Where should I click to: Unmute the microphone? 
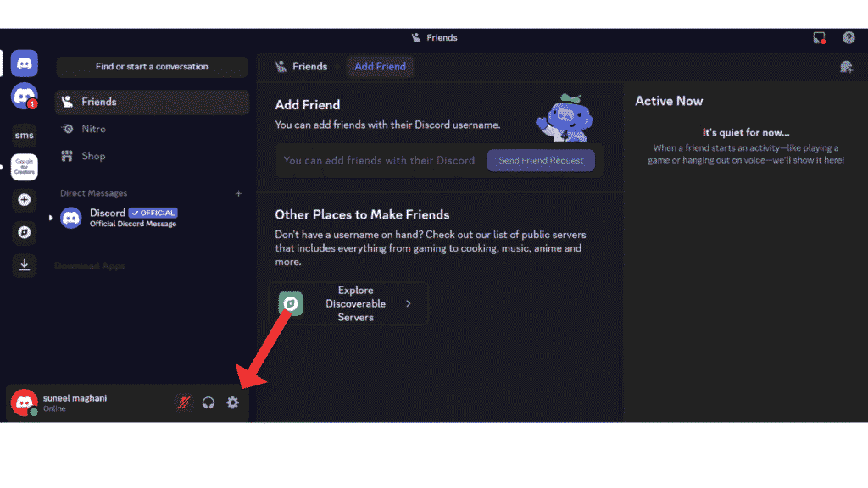point(183,403)
